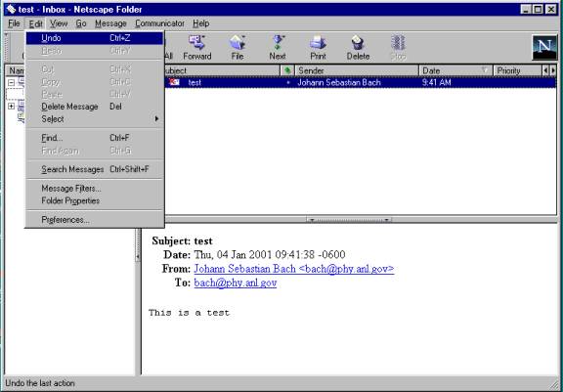Click the Netscape N logo
The height and width of the screenshot is (392, 563).
click(544, 47)
